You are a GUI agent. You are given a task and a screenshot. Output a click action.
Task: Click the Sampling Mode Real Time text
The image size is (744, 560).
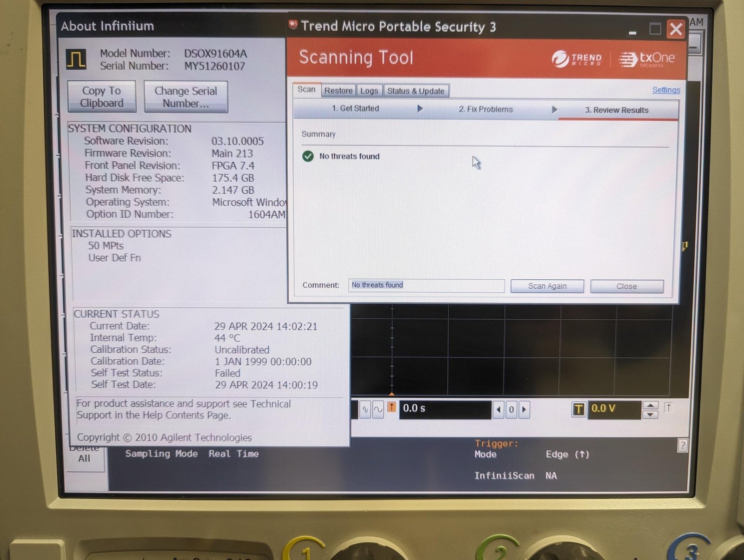point(192,454)
